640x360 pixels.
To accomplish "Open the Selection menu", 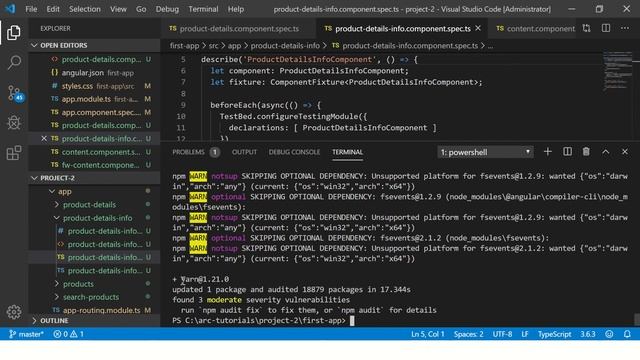I will 84,9.
